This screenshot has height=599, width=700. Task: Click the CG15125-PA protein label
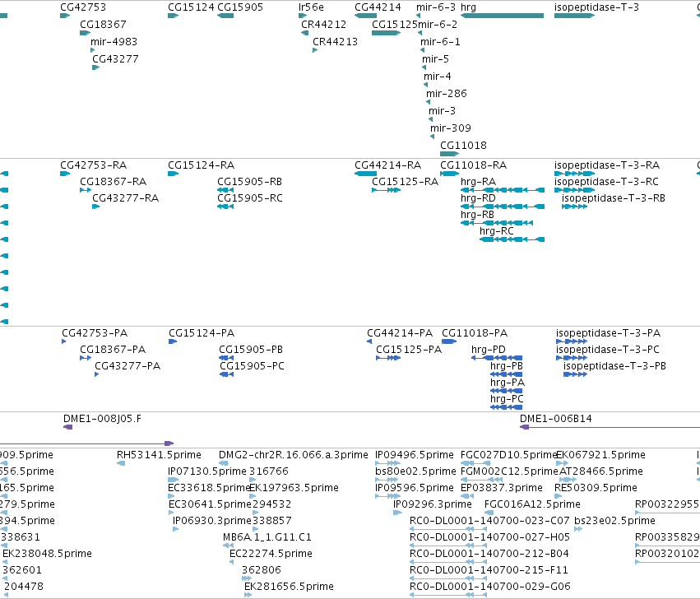(x=409, y=350)
